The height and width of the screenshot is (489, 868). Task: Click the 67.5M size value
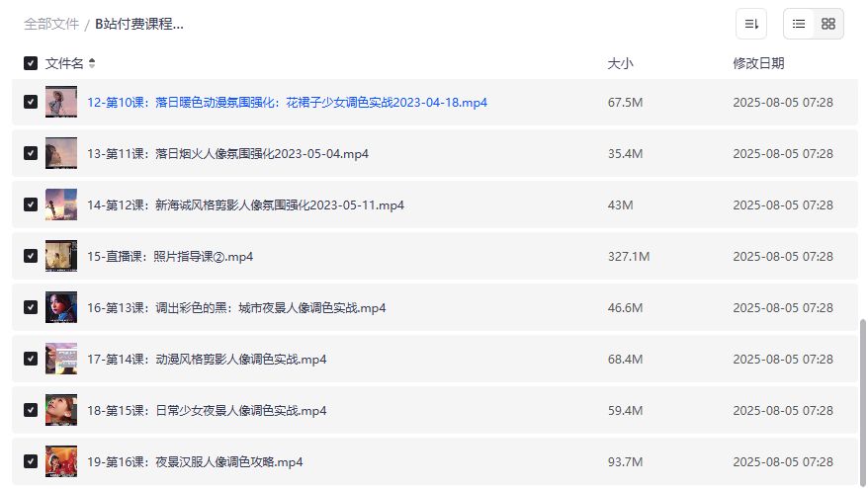point(625,103)
